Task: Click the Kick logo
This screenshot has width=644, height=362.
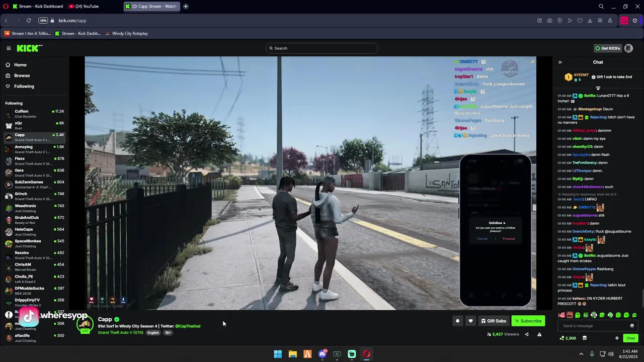Action: click(30, 48)
